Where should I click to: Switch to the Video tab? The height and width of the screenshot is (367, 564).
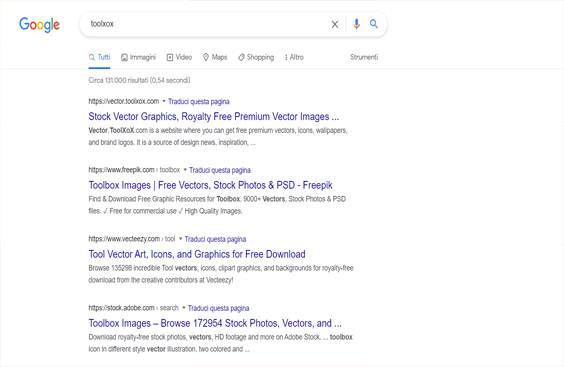[179, 57]
